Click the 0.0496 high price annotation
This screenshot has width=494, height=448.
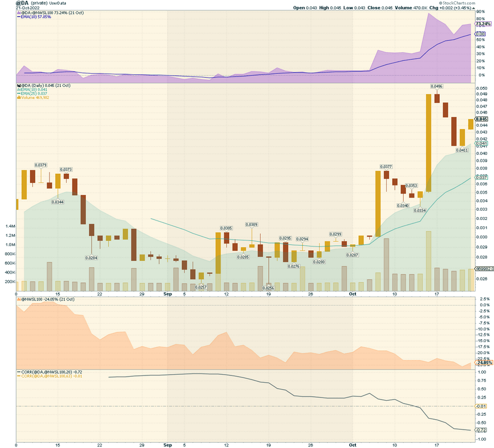(x=436, y=86)
